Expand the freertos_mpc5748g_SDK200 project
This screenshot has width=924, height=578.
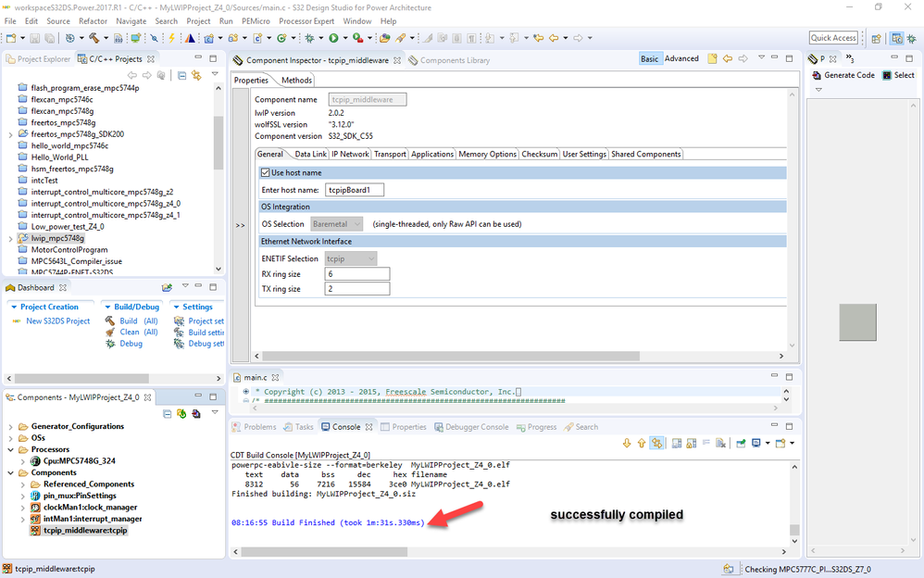pyautogui.click(x=10, y=134)
